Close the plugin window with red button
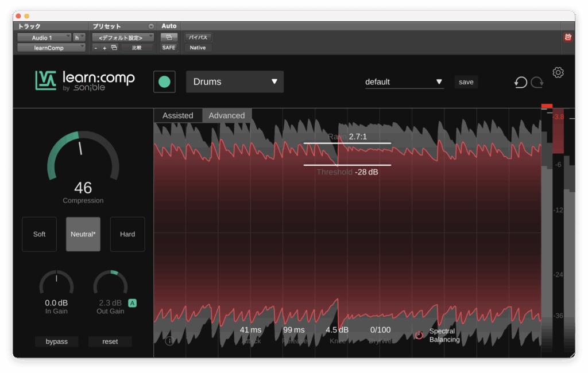 [18, 16]
